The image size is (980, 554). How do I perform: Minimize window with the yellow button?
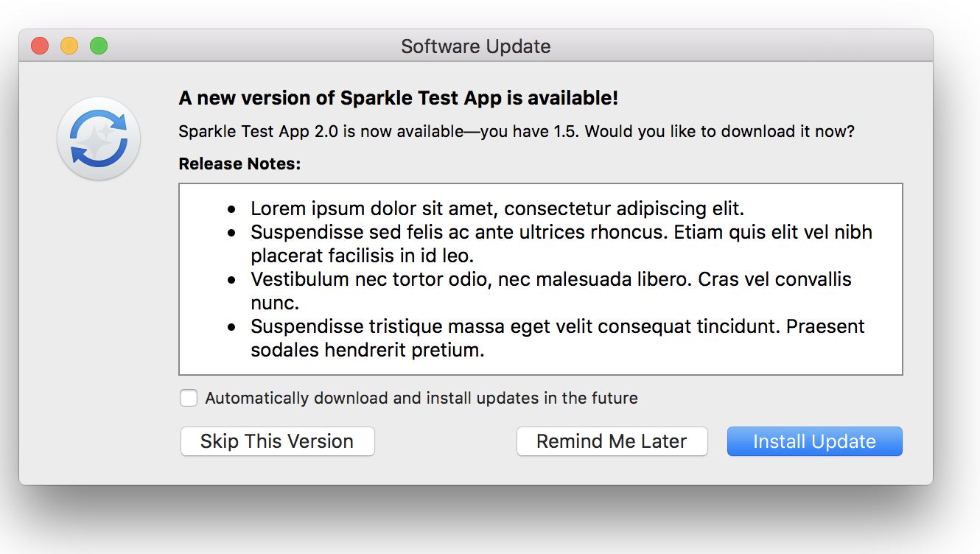[x=69, y=46]
